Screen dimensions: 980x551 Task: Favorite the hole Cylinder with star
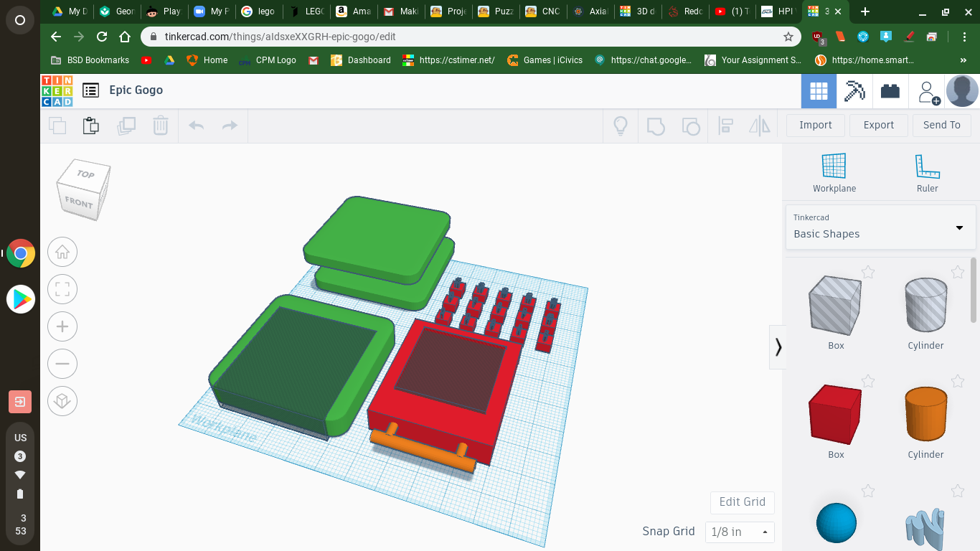pos(958,272)
